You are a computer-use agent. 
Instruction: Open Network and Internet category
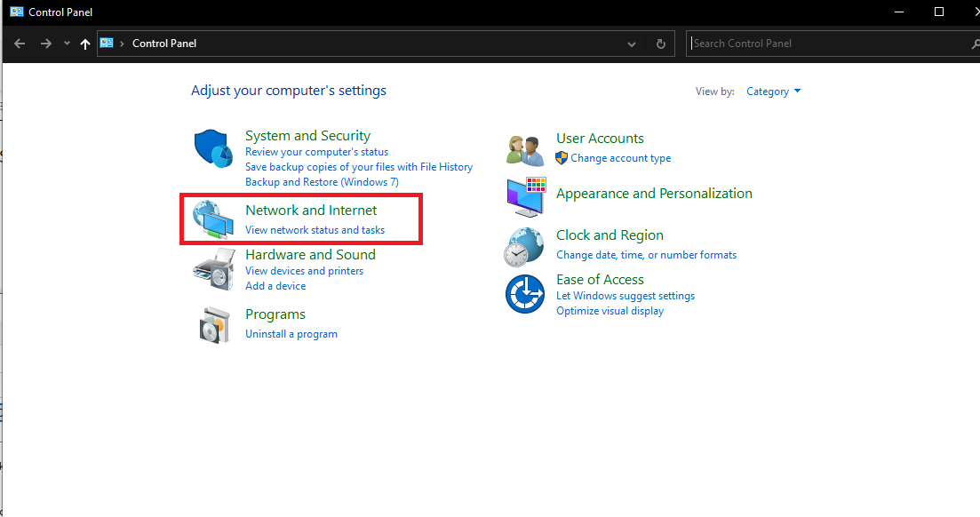click(x=311, y=210)
